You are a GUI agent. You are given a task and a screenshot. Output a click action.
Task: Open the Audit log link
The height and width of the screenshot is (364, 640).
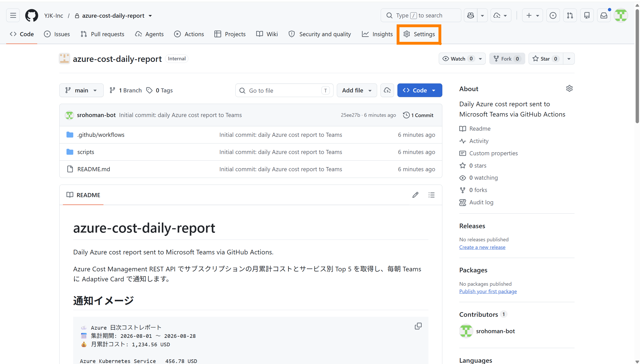476,202
